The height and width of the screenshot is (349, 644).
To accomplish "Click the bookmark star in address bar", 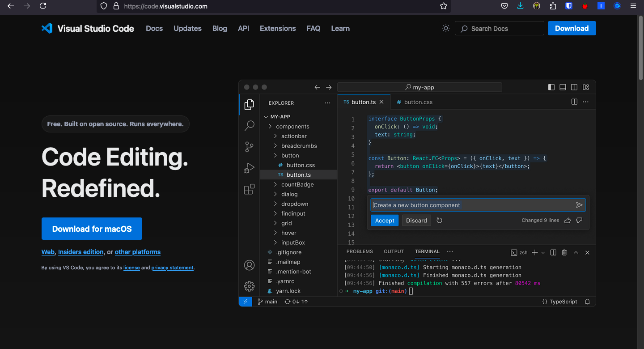I will coord(443,6).
